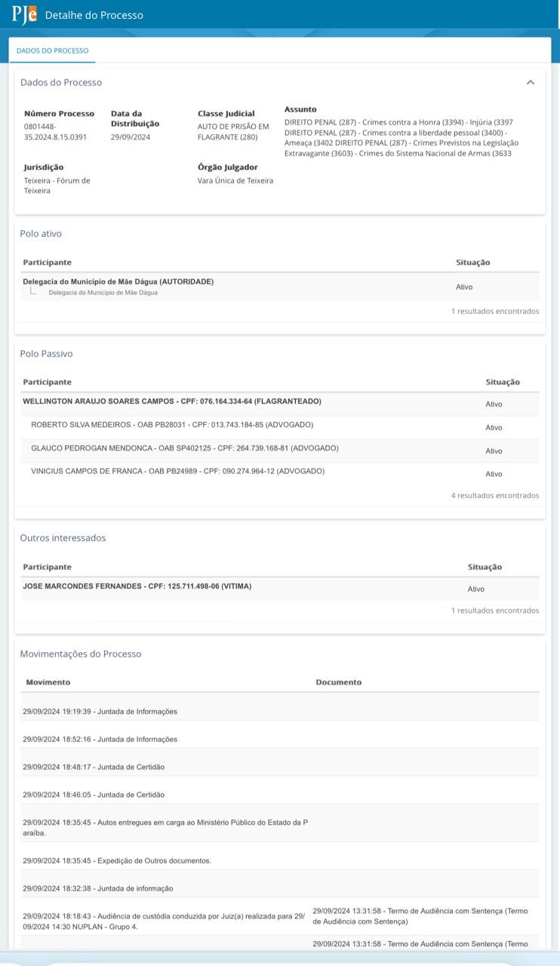Click 18:46:05 Juntada de Certidão movement
560x966 pixels.
coord(94,795)
